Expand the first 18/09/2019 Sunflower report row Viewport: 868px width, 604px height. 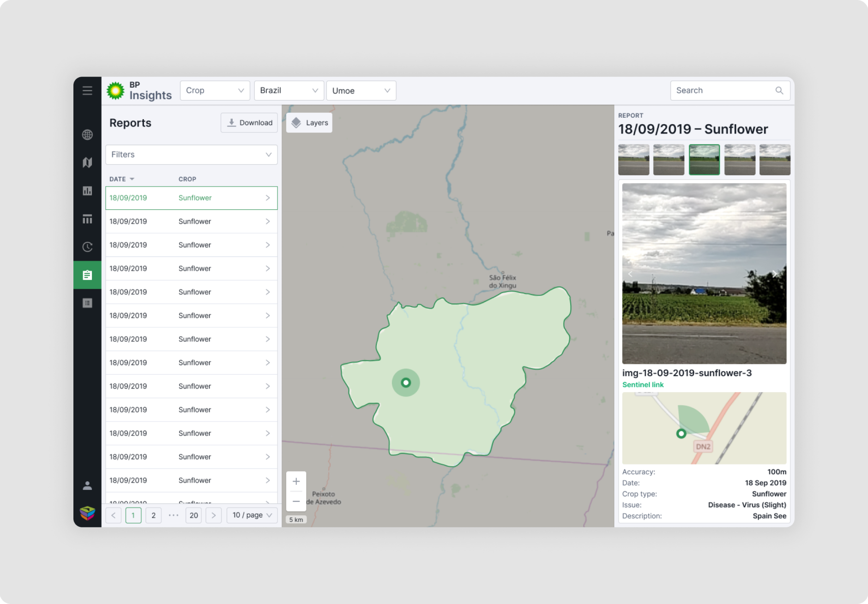pos(268,198)
